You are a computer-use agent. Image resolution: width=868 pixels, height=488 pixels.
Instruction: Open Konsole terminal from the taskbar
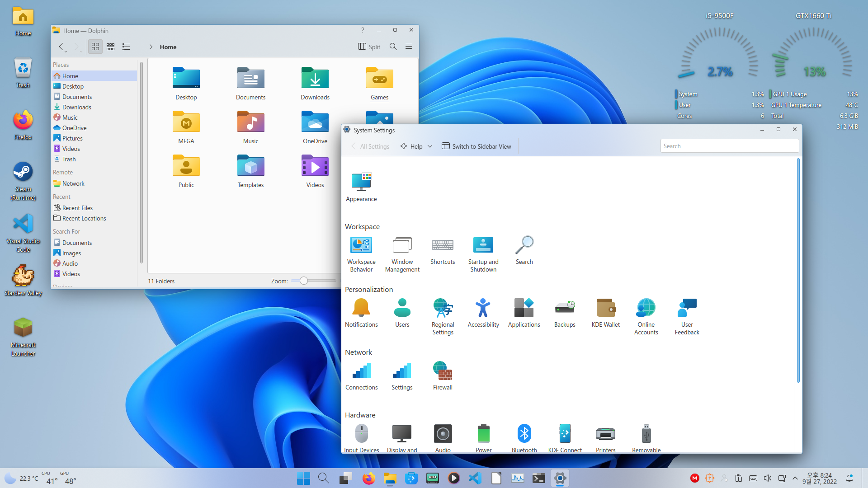click(538, 478)
